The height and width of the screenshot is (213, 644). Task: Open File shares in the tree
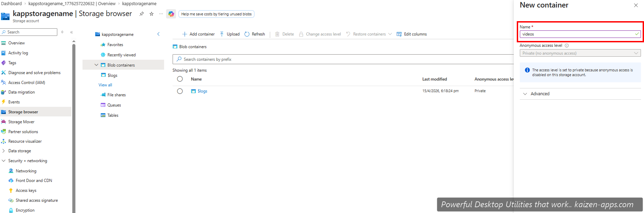click(116, 95)
